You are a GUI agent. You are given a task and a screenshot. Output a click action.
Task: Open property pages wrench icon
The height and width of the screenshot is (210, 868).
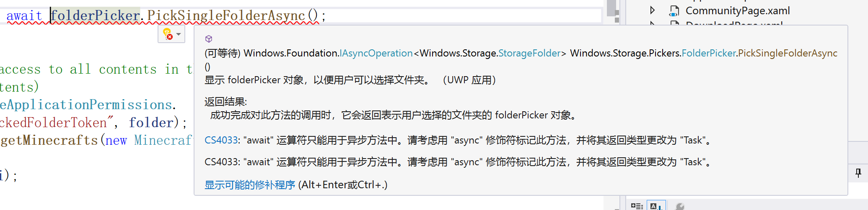(680, 206)
